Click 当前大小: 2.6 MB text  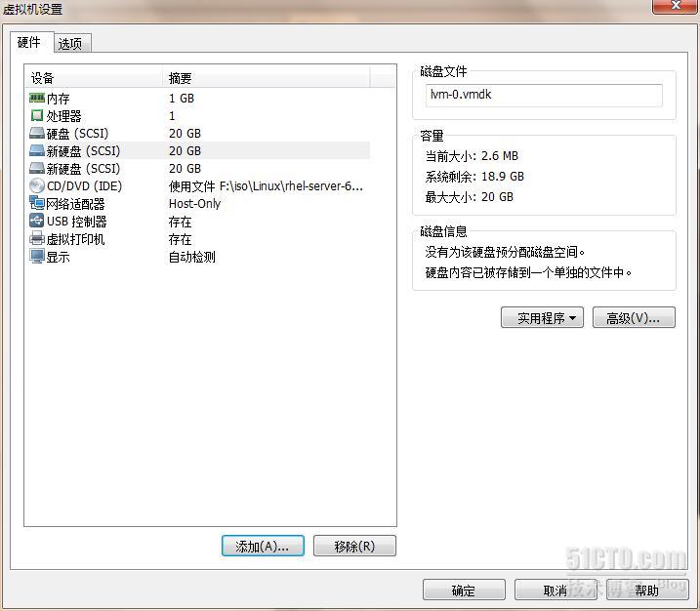coord(472,156)
